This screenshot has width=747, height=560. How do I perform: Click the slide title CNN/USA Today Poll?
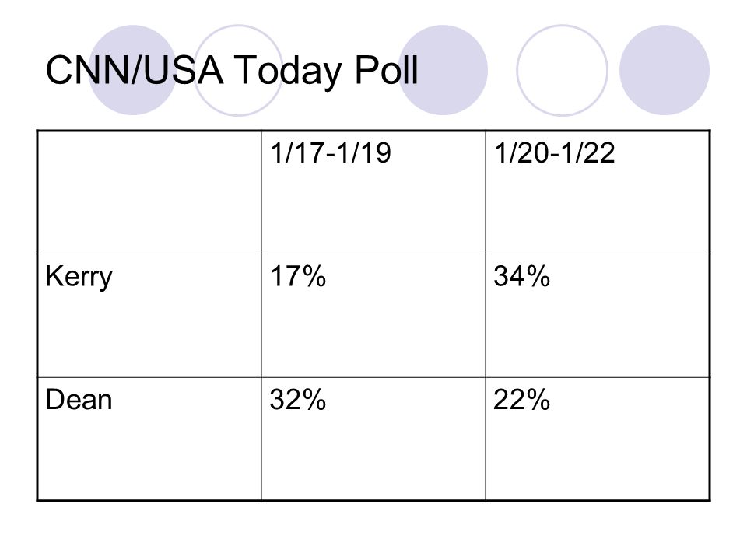click(x=232, y=71)
